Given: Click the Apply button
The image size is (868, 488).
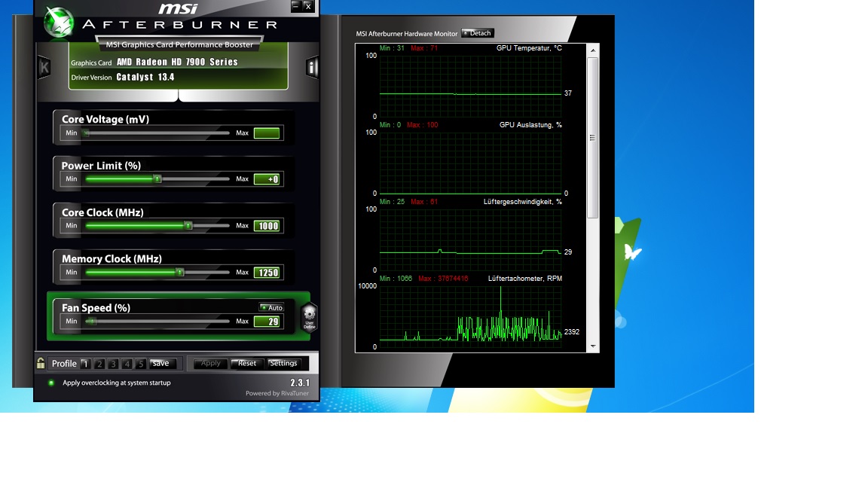Looking at the screenshot, I should (x=210, y=364).
